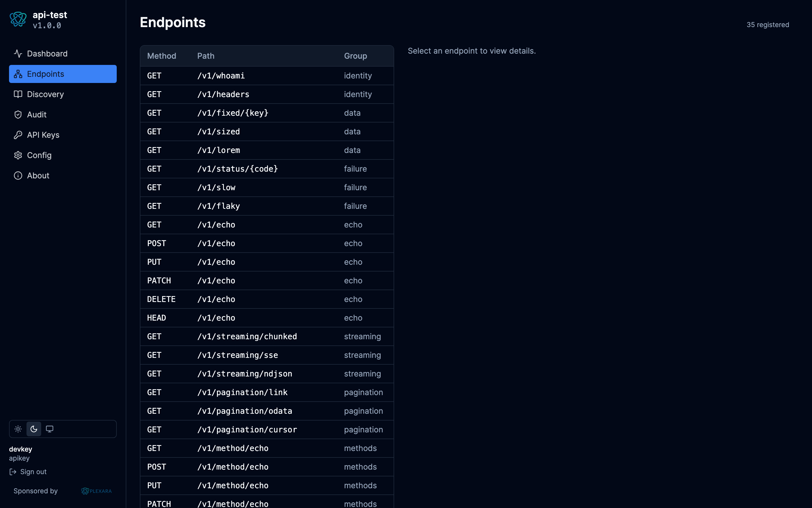Click the Discovery book icon
This screenshot has width=812, height=508.
pyautogui.click(x=18, y=95)
